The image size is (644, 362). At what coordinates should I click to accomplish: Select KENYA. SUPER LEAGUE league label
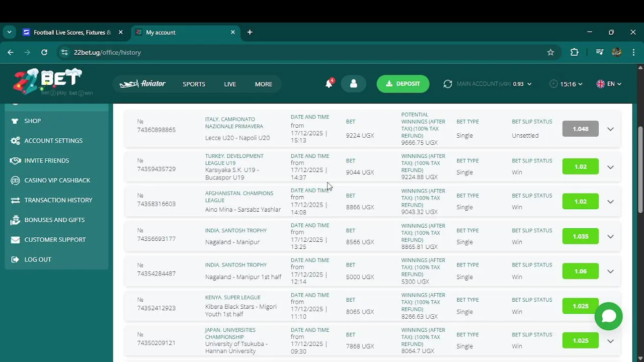(233, 298)
